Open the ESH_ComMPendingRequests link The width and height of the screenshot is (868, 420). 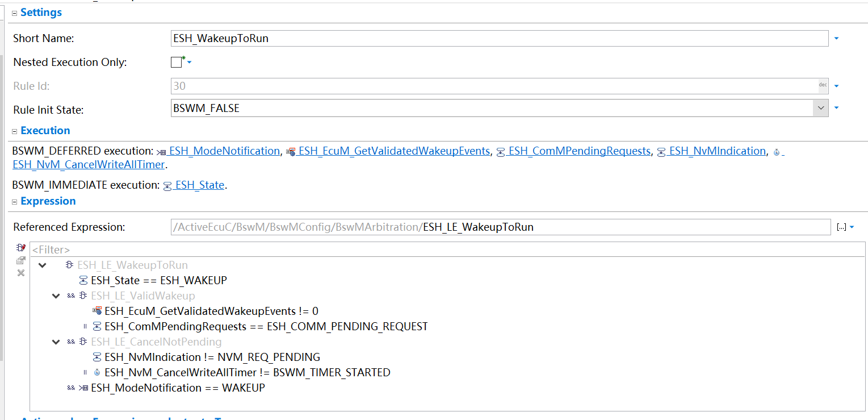point(579,151)
